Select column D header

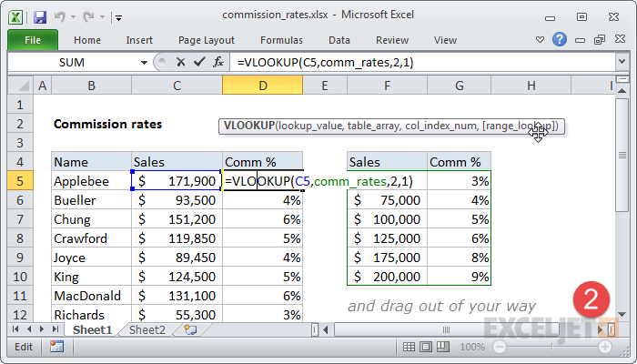pyautogui.click(x=262, y=86)
